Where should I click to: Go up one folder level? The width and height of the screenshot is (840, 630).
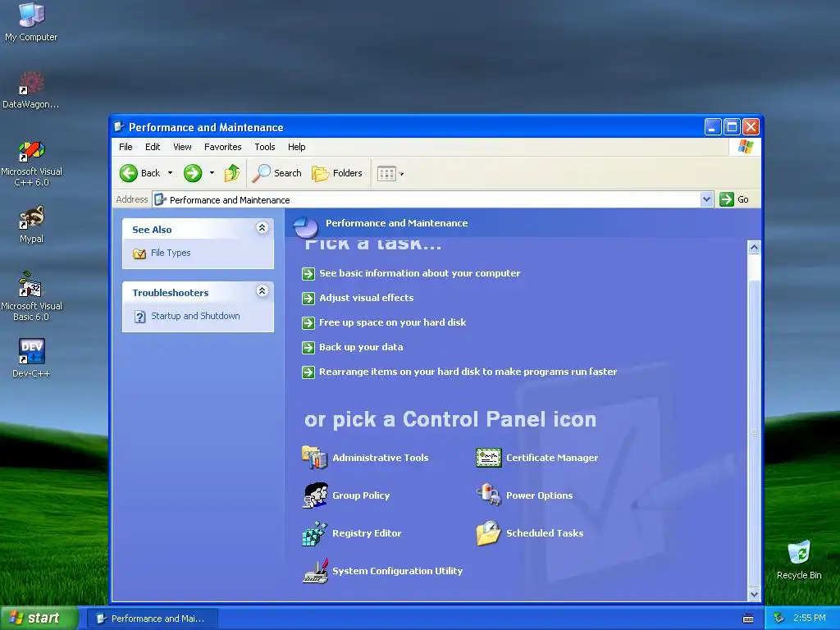[232, 173]
